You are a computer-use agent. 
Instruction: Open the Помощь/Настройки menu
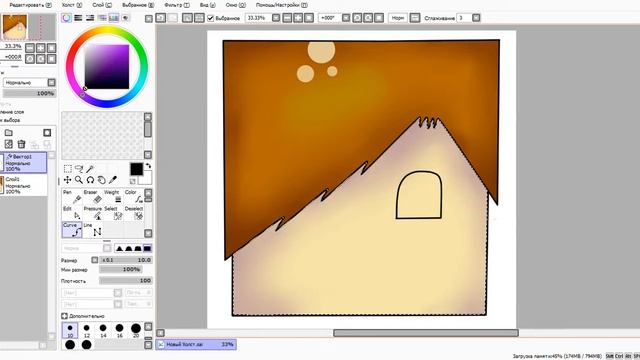[x=282, y=5]
